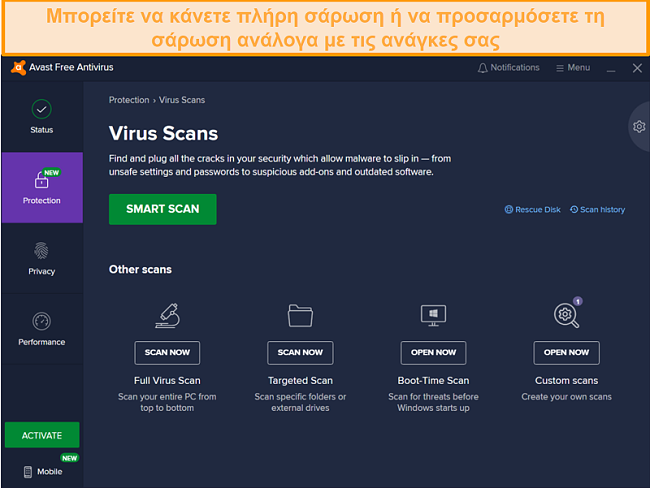The image size is (650, 488).
Task: Open the Menu text label
Action: coord(579,68)
